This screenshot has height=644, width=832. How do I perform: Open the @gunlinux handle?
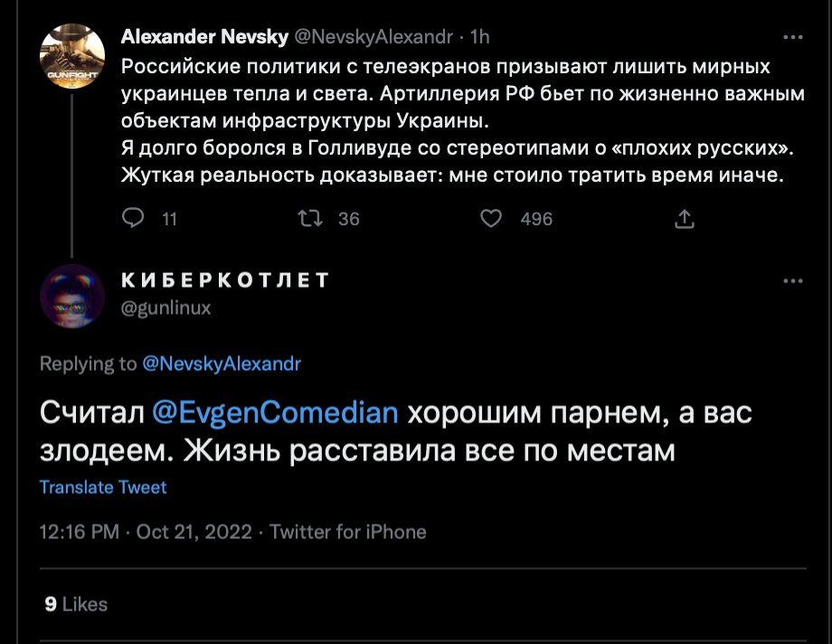[165, 308]
